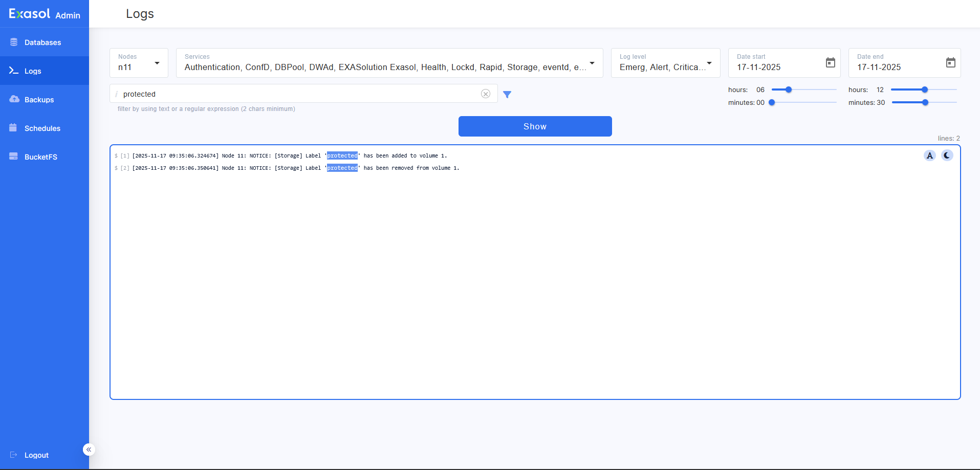Viewport: 980px width, 470px height.
Task: Clear the search field using the X icon
Action: tap(485, 94)
